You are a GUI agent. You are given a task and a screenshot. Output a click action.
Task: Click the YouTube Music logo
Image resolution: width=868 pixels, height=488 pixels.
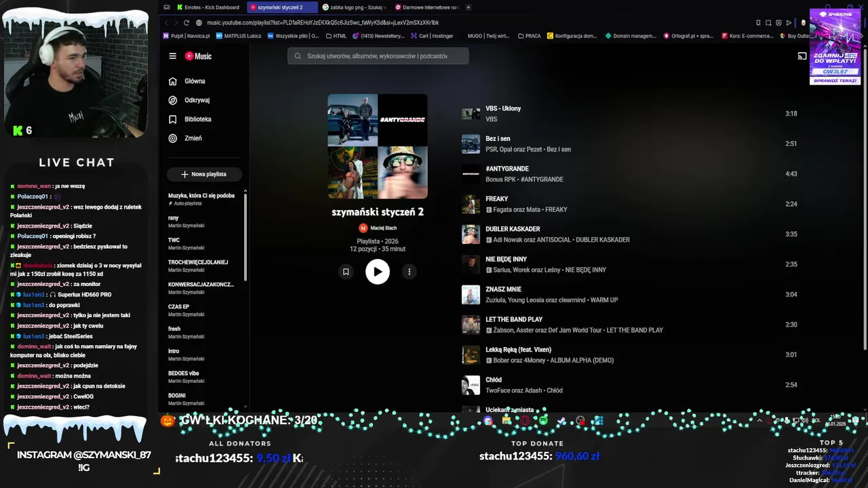point(198,56)
